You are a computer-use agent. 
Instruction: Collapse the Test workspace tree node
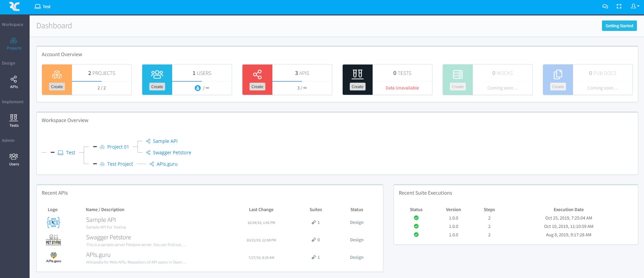52,153
